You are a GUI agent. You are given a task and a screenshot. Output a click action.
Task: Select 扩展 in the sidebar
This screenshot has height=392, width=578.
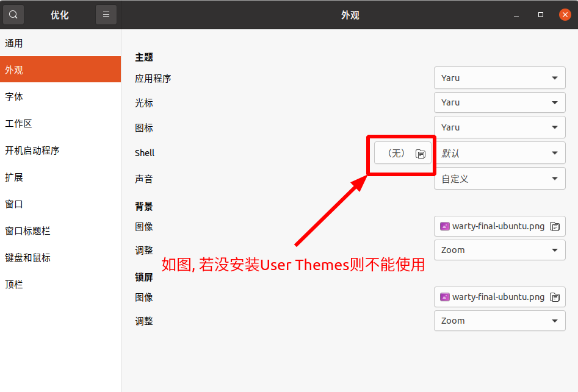(x=60, y=177)
